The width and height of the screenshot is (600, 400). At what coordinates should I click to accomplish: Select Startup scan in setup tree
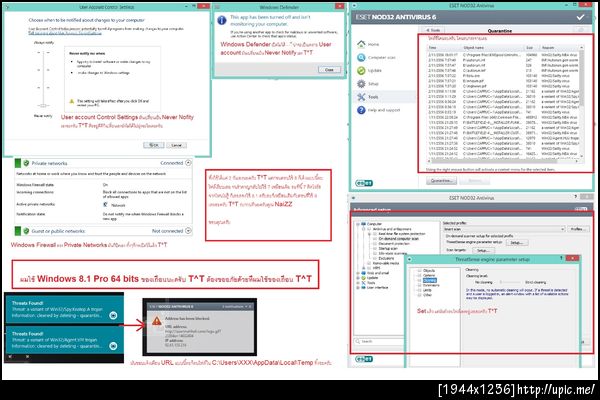point(386,248)
